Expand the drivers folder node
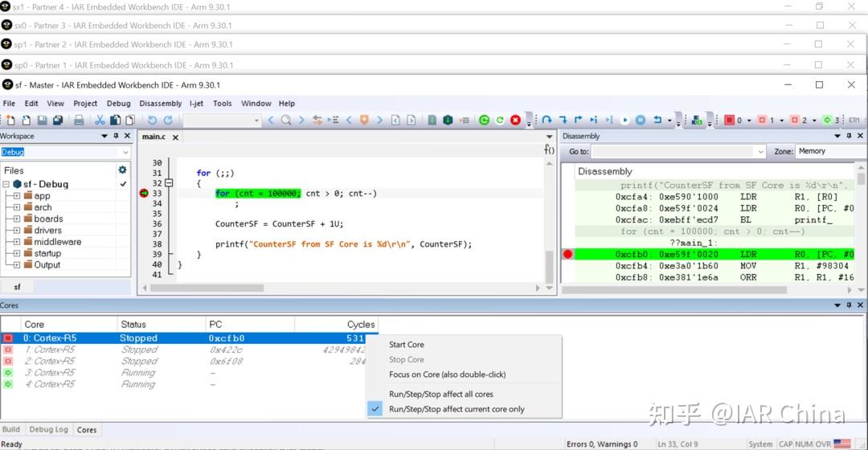 pyautogui.click(x=17, y=231)
